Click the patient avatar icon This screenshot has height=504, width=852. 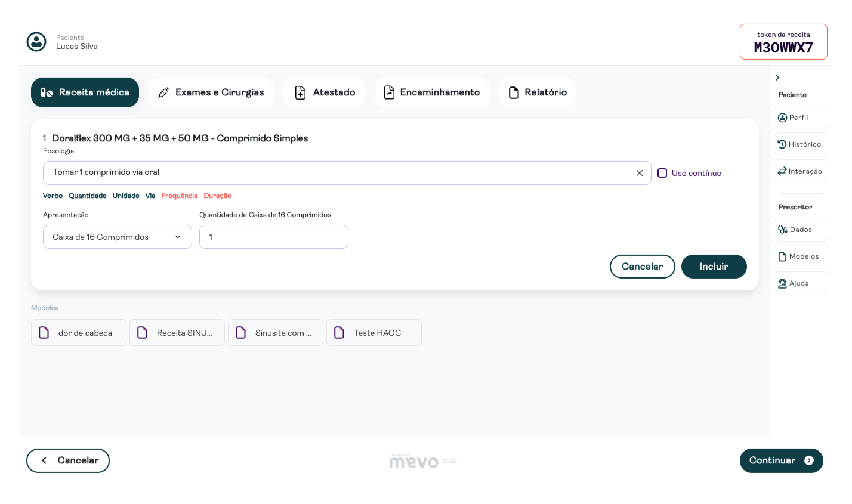[36, 42]
